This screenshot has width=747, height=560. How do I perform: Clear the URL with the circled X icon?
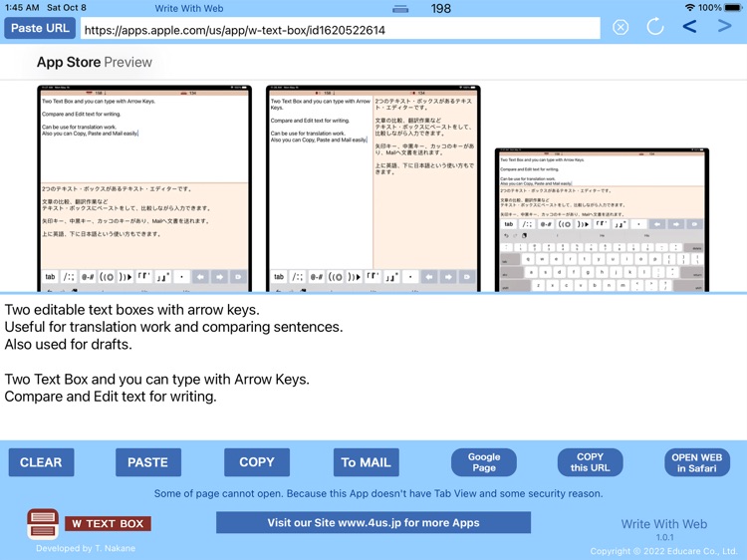[x=621, y=28]
